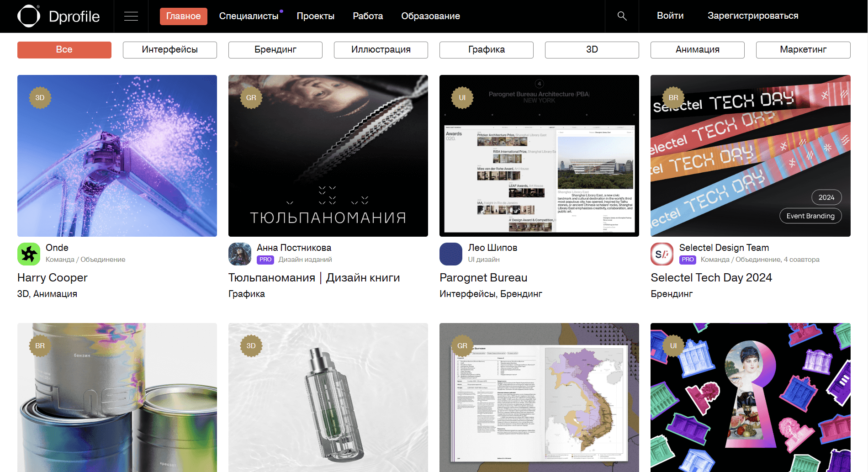The width and height of the screenshot is (868, 472).
Task: Enable the Анимация category filter
Action: click(697, 50)
